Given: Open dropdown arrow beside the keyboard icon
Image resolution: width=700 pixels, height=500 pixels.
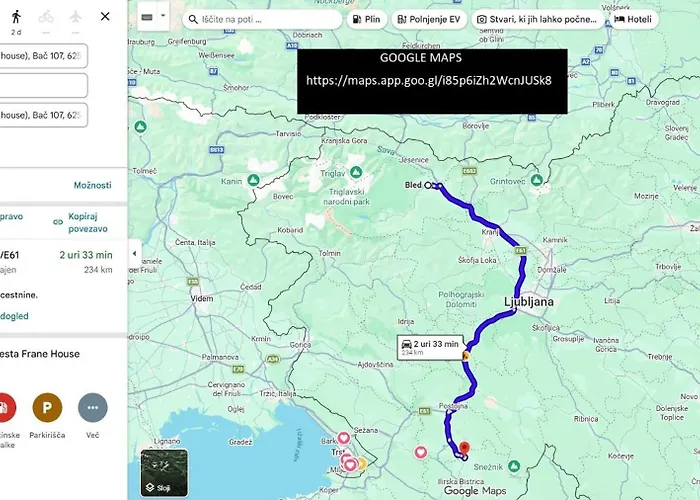Looking at the screenshot, I should click(163, 18).
